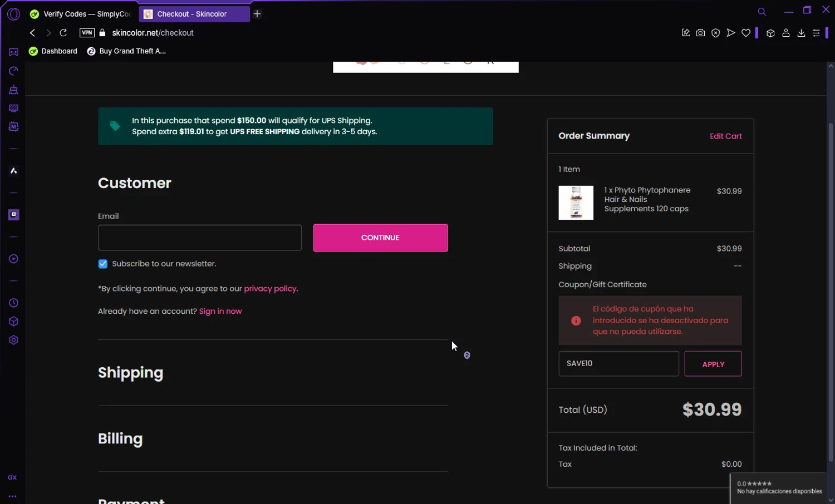Bookmark page with the heart icon
Screen dimensions: 835x504
tap(746, 33)
